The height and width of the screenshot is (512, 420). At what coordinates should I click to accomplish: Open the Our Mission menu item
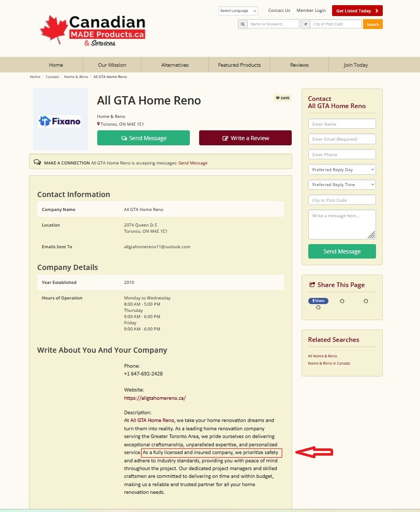point(112,65)
